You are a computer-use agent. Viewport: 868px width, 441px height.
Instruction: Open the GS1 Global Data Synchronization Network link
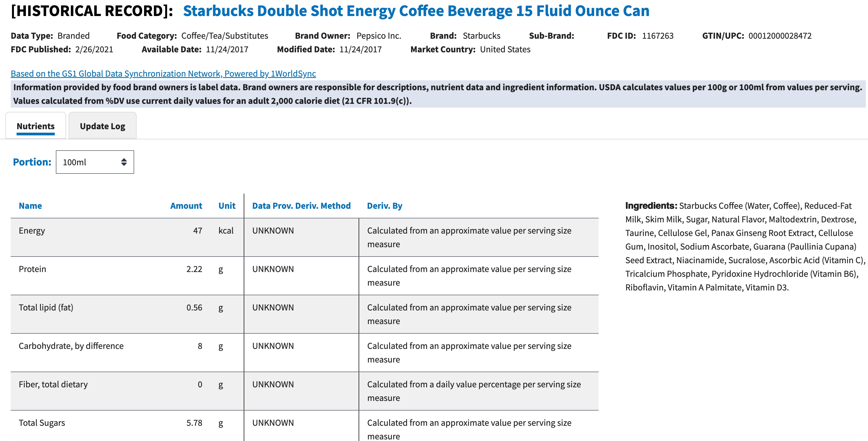163,73
